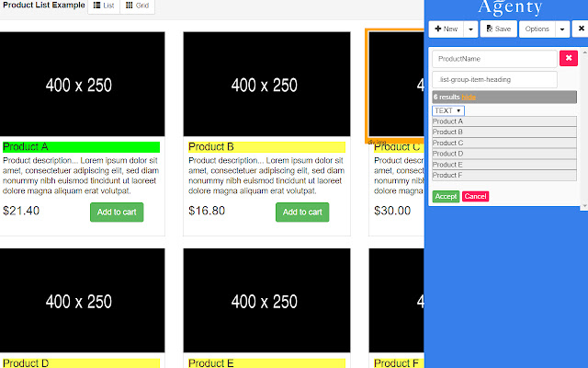Image resolution: width=588 pixels, height=368 pixels.
Task: Click the $30.00 price
Action: coord(392,211)
